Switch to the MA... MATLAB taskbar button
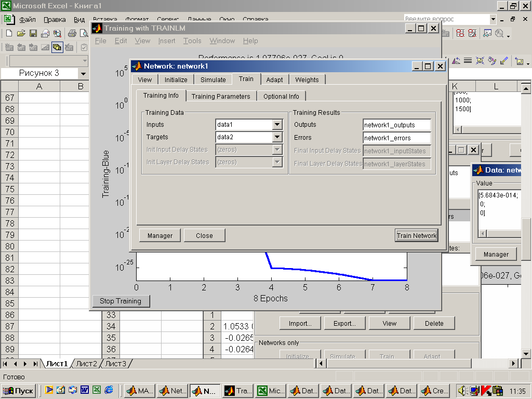Image resolution: width=532 pixels, height=399 pixels. pos(140,391)
